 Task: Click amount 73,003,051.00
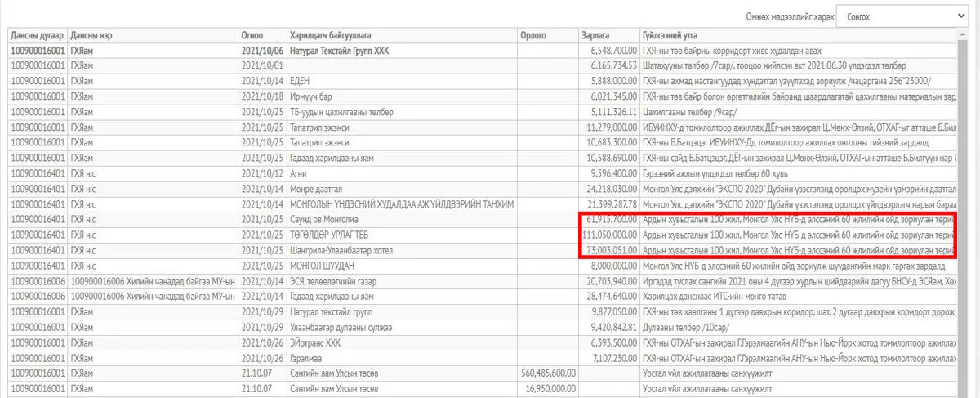click(611, 249)
